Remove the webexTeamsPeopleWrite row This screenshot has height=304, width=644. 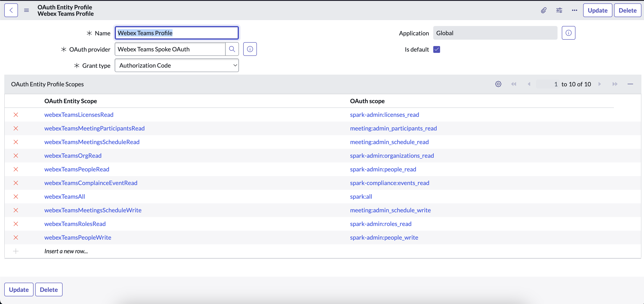pyautogui.click(x=16, y=238)
